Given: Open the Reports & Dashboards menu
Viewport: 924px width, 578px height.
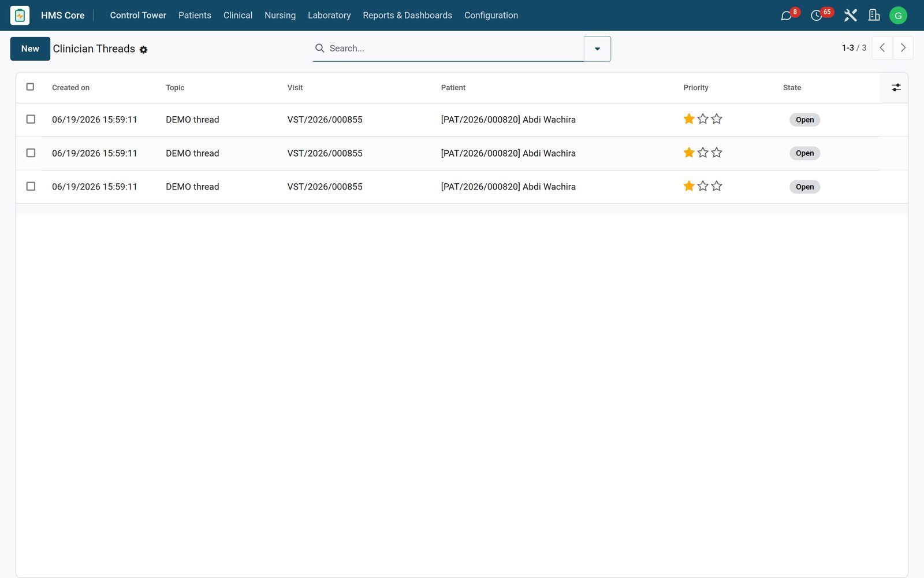Looking at the screenshot, I should point(407,16).
